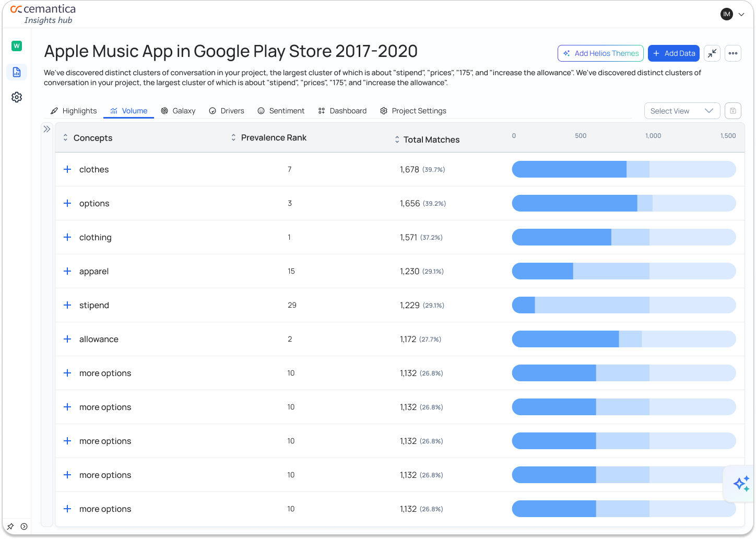Open the three-dot more options menu

[733, 53]
